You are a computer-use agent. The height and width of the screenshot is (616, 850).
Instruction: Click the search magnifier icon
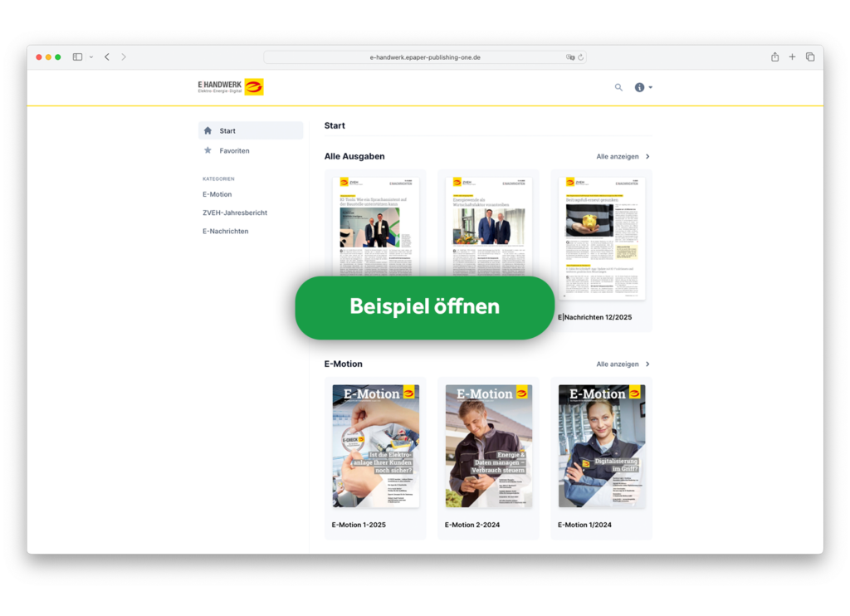[618, 87]
